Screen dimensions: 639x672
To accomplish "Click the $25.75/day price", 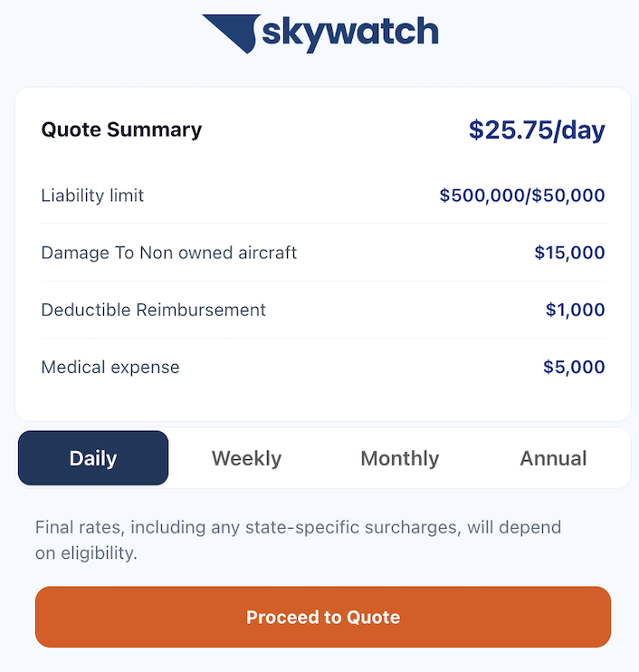I will tap(537, 130).
